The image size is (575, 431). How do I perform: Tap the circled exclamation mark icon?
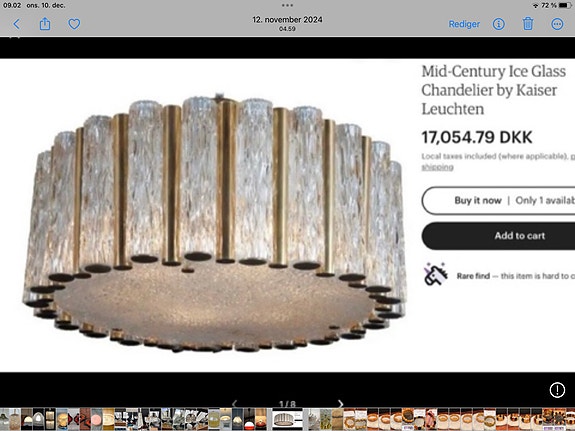coord(557,390)
